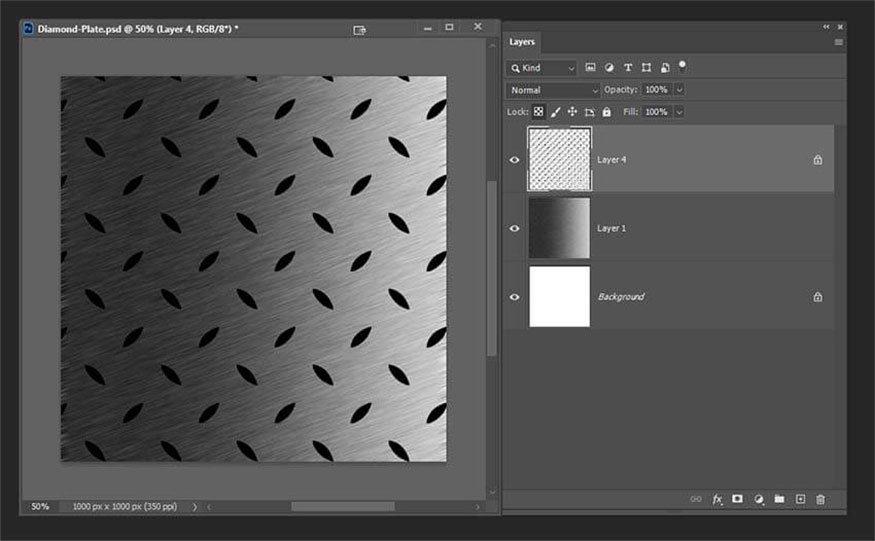Select the Background layer name
This screenshot has width=875, height=541.
click(x=621, y=296)
